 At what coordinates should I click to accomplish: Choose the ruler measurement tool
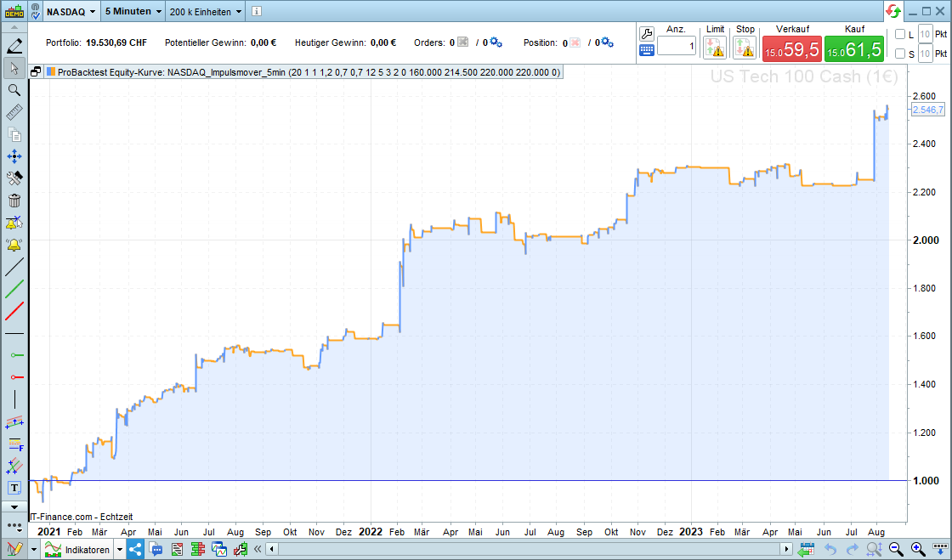click(x=14, y=112)
